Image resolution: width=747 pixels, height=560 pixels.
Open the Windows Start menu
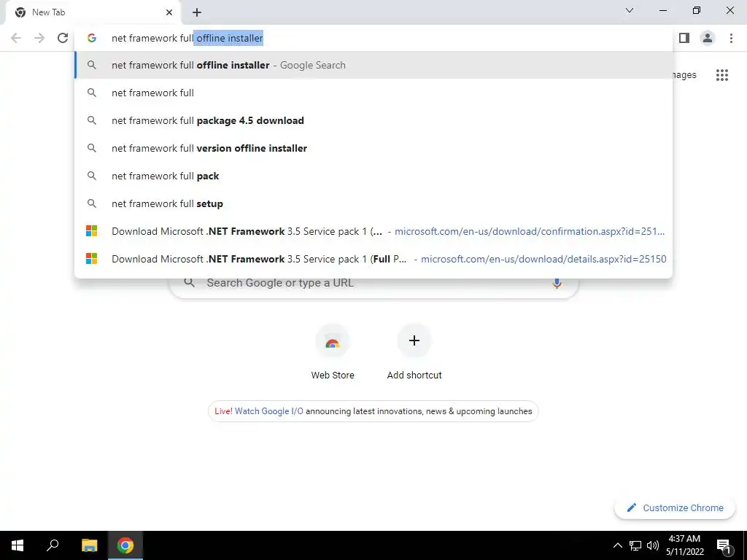click(x=18, y=545)
